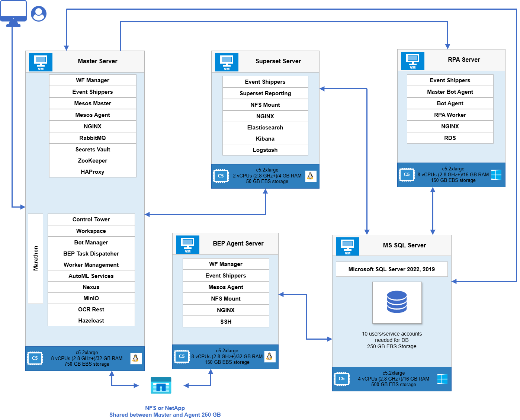Select the MS SQL Server title
The image size is (520, 420).
pos(404,246)
